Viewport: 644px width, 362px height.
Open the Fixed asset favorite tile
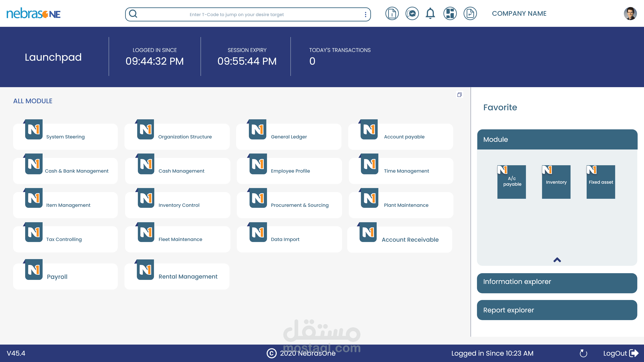point(601,182)
